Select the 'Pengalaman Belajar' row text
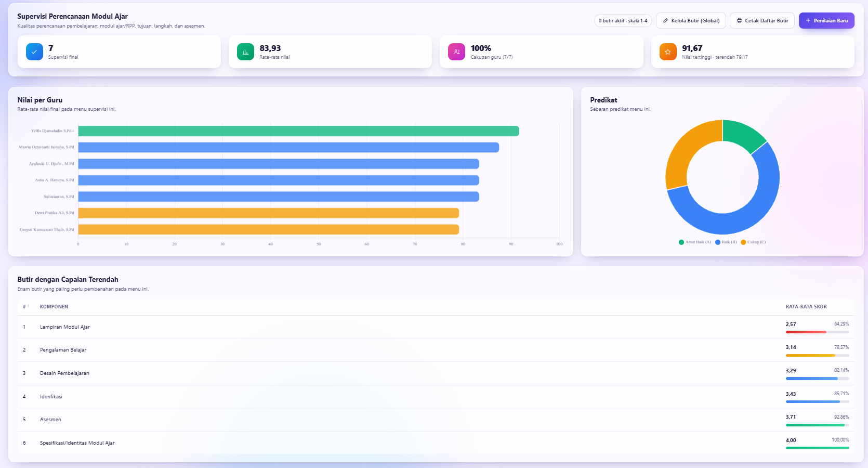Viewport: 868px width, 468px height. click(x=63, y=350)
